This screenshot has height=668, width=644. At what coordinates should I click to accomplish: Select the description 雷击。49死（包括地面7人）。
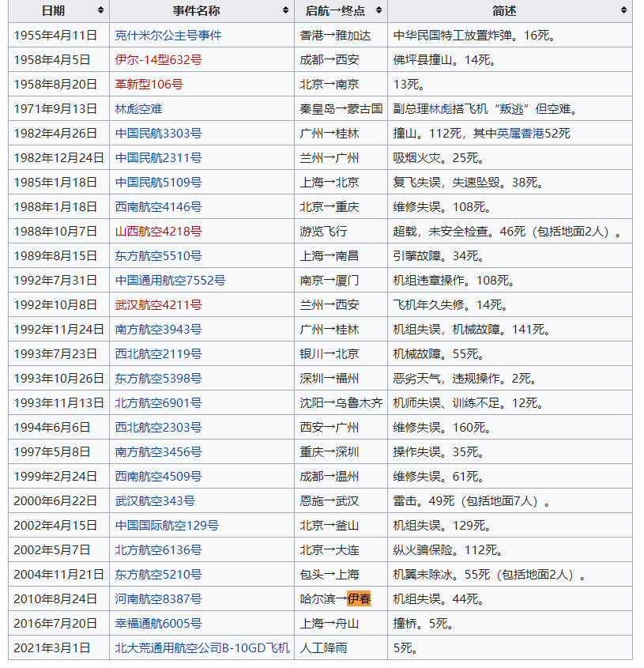(510, 501)
